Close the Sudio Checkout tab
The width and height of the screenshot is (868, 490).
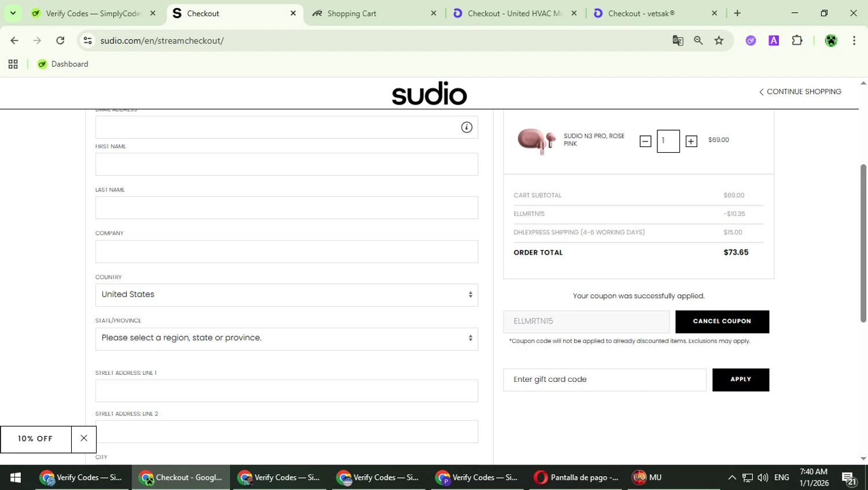[x=293, y=13]
